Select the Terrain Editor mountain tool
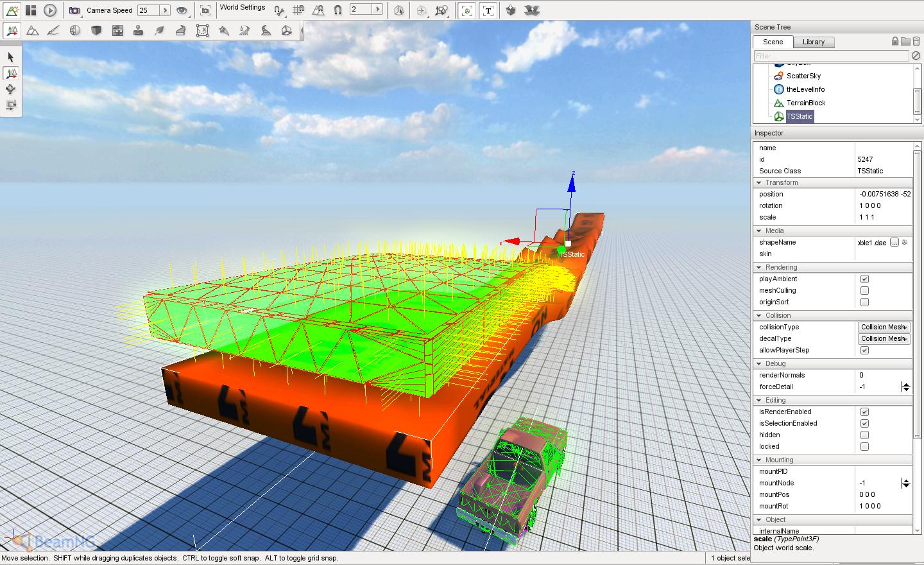The width and height of the screenshot is (924, 565). 33,30
